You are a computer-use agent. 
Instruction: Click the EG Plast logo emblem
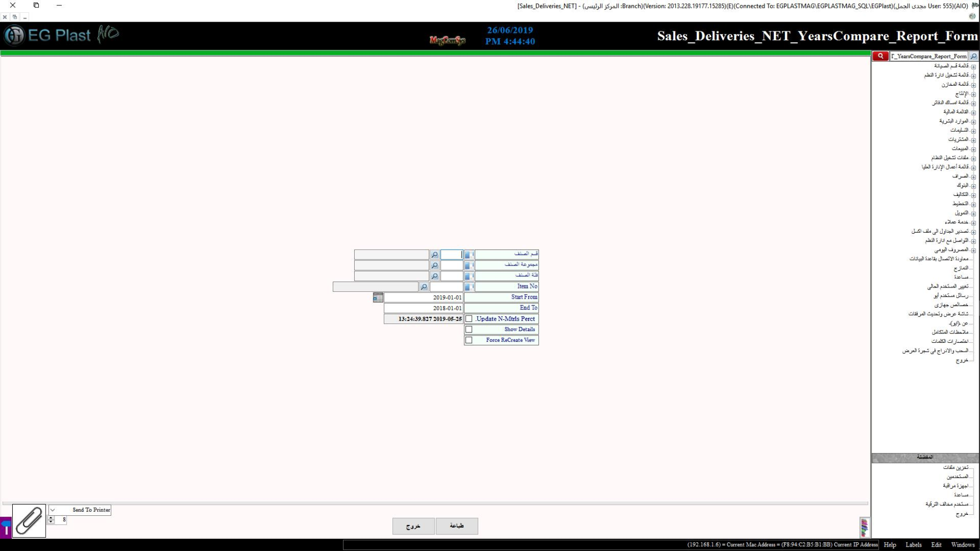click(14, 35)
